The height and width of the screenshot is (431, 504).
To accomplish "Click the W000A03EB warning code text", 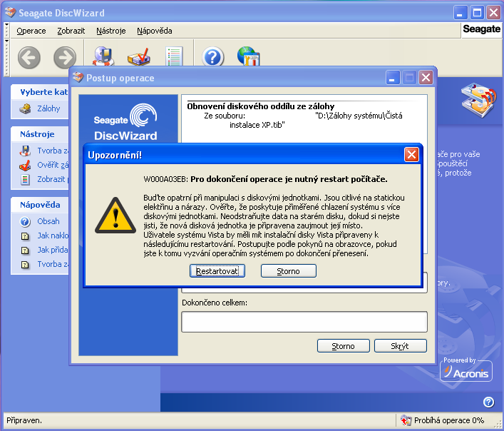I will click(x=166, y=179).
